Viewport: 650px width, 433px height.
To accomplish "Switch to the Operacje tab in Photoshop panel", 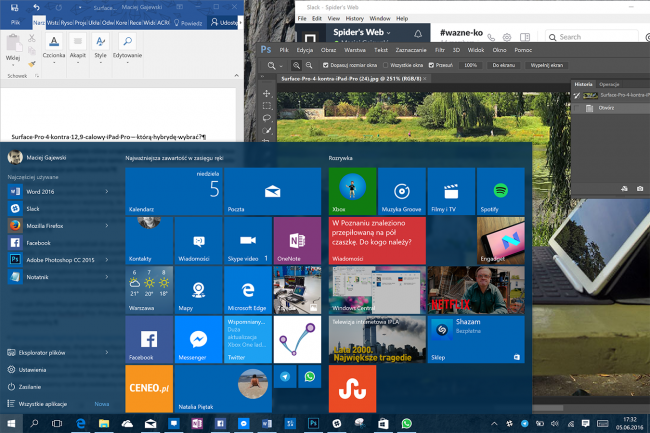I will [x=609, y=85].
